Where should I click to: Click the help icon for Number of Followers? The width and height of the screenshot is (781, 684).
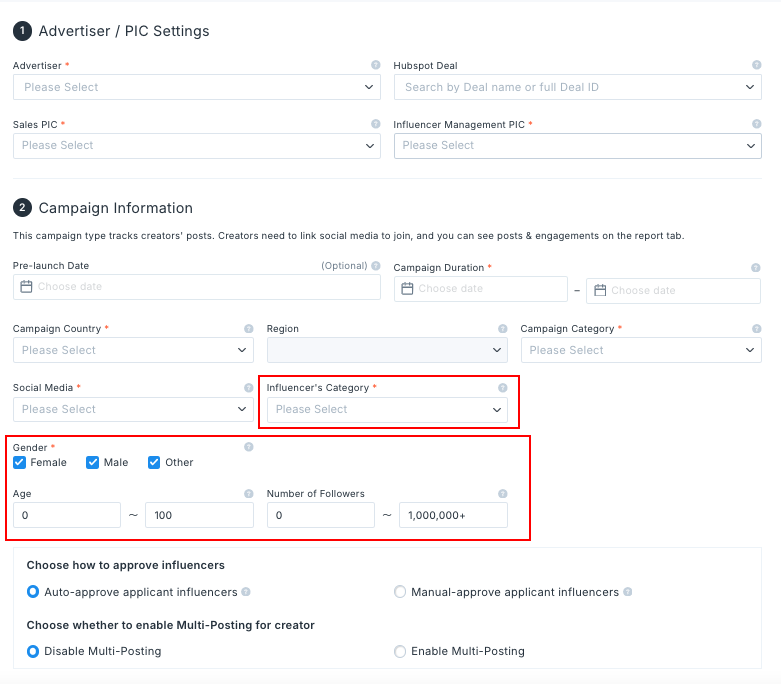502,494
